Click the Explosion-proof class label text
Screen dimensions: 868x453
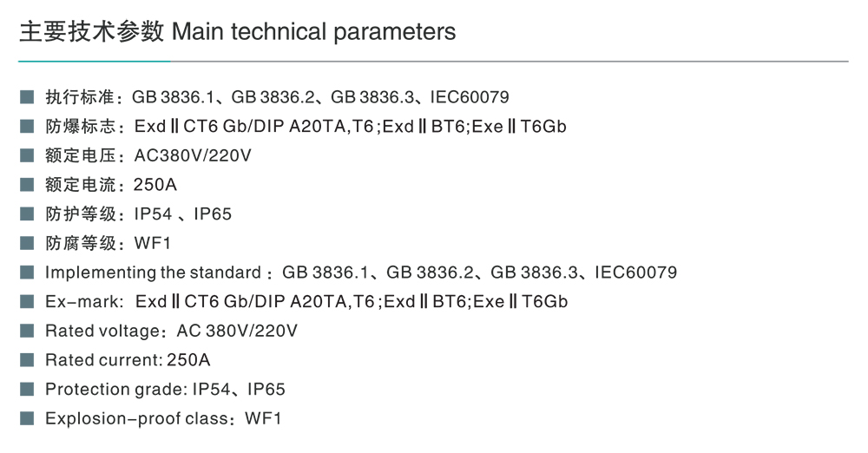pyautogui.click(x=136, y=418)
